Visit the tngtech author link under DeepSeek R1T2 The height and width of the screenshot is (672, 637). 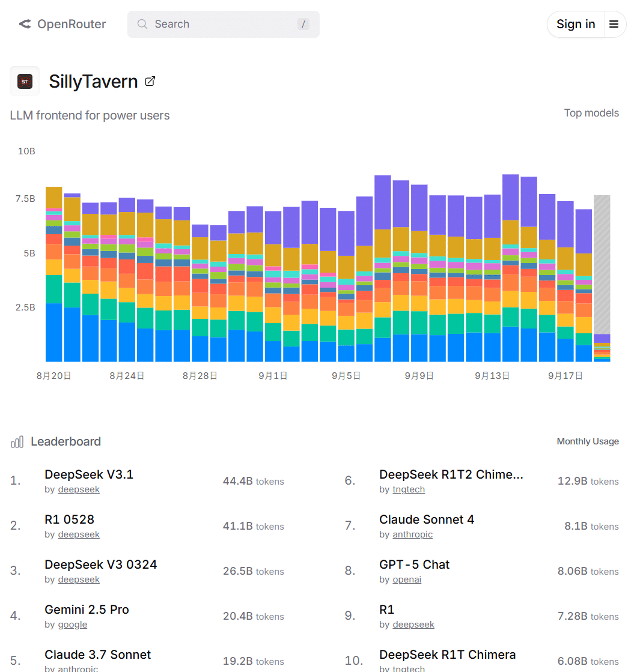409,489
